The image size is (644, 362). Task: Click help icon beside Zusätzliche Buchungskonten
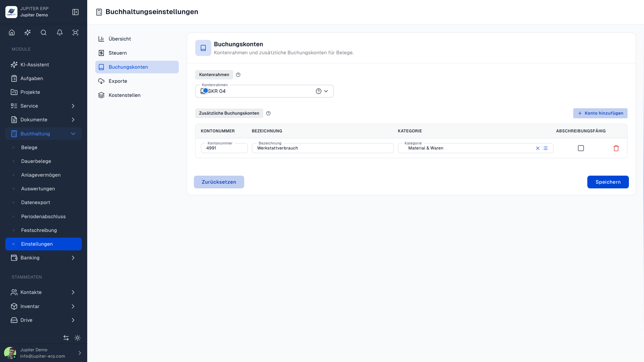point(268,113)
